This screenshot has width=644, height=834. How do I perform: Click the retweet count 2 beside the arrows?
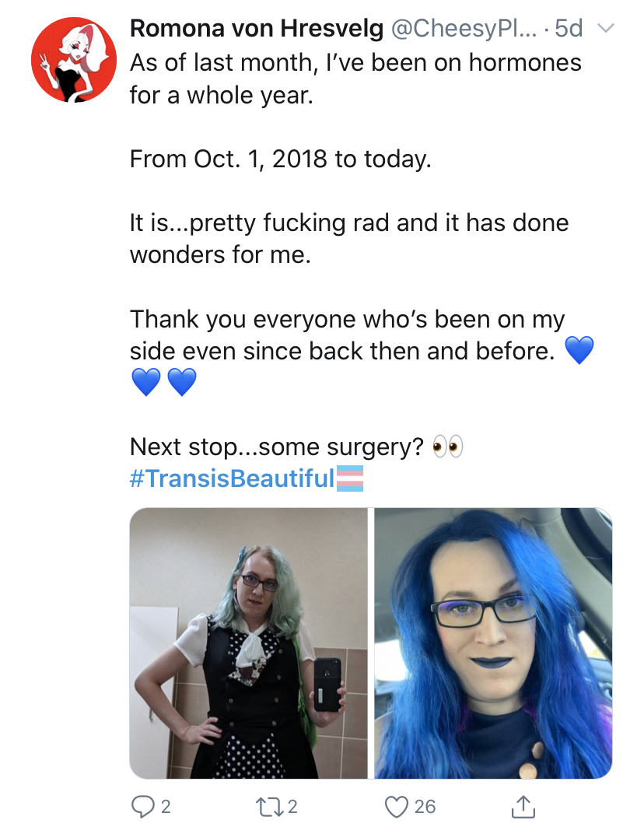click(x=292, y=807)
